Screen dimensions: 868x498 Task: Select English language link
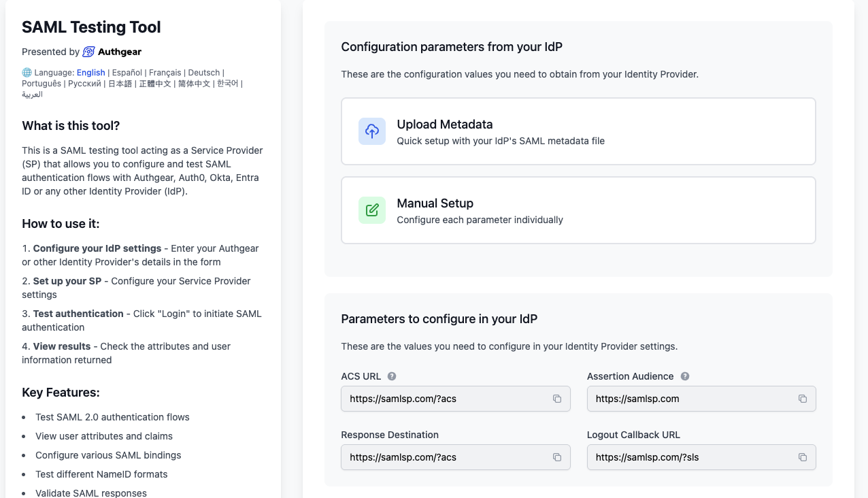point(90,73)
